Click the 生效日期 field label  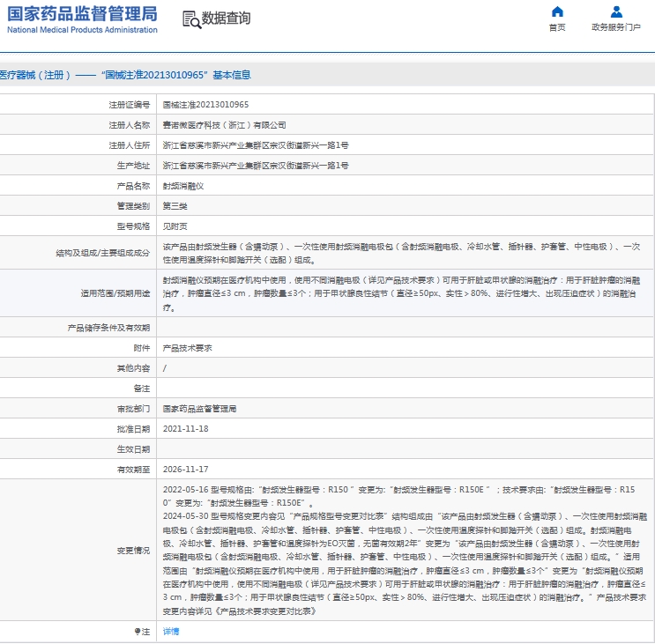click(x=133, y=449)
